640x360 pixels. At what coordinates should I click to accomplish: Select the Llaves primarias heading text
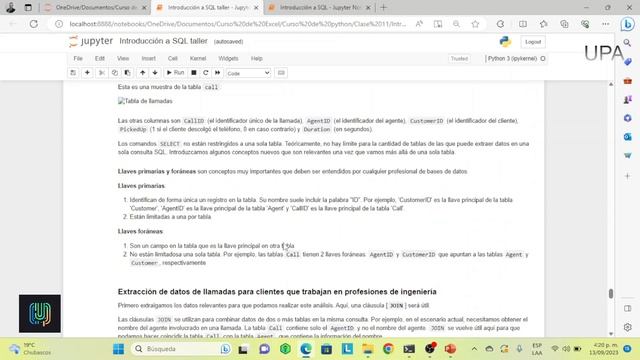pos(141,186)
